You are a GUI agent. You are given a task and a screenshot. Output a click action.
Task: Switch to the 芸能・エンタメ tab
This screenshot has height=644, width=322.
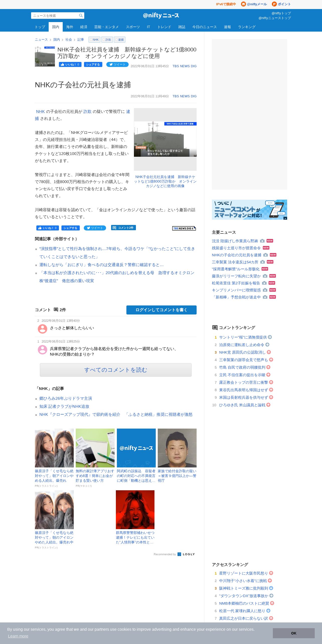[x=107, y=27]
